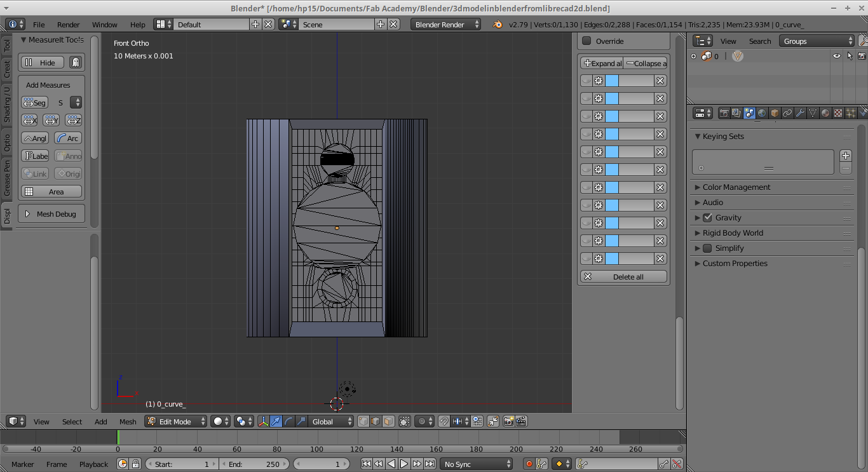Toggle limit selection to visible button

click(405, 421)
